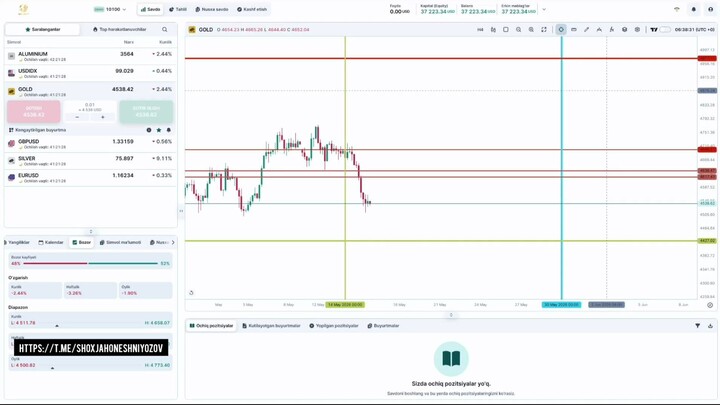Viewport: 720px width, 405px height.
Task: Select the GOLD row in the watchlist
Action: (90, 91)
